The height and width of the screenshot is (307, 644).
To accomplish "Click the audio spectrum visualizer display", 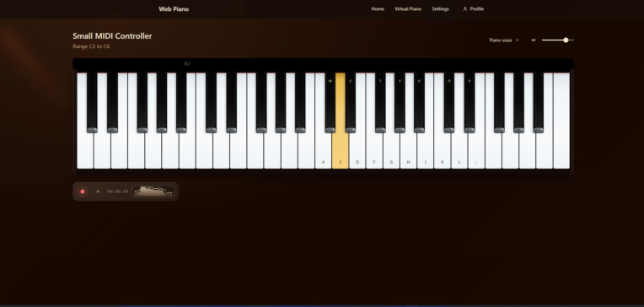I will [153, 191].
